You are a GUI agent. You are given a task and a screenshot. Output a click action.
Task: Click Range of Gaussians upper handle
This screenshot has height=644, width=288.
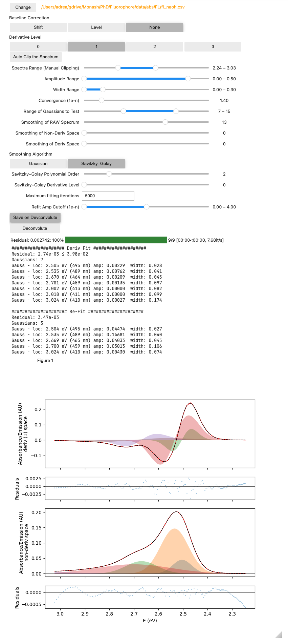pos(176,111)
